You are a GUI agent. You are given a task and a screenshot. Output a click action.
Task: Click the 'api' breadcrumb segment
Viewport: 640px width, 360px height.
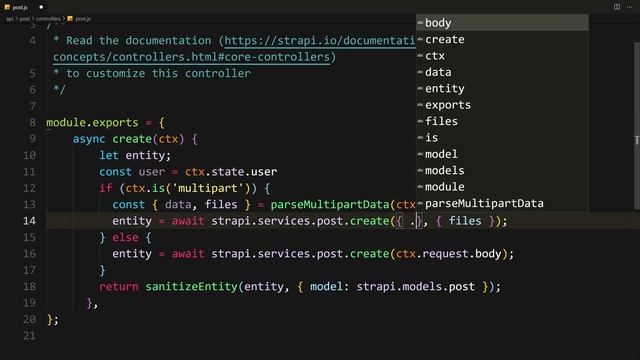coord(9,19)
